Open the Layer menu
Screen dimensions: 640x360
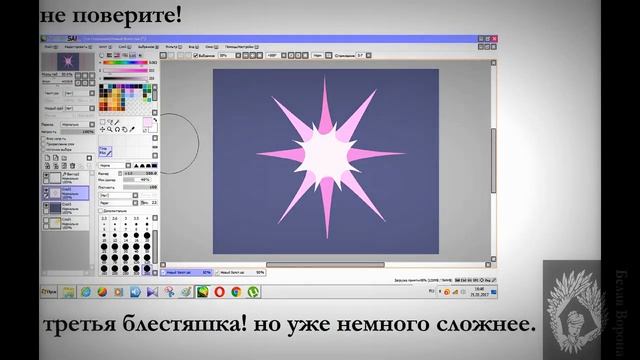pyautogui.click(x=124, y=47)
